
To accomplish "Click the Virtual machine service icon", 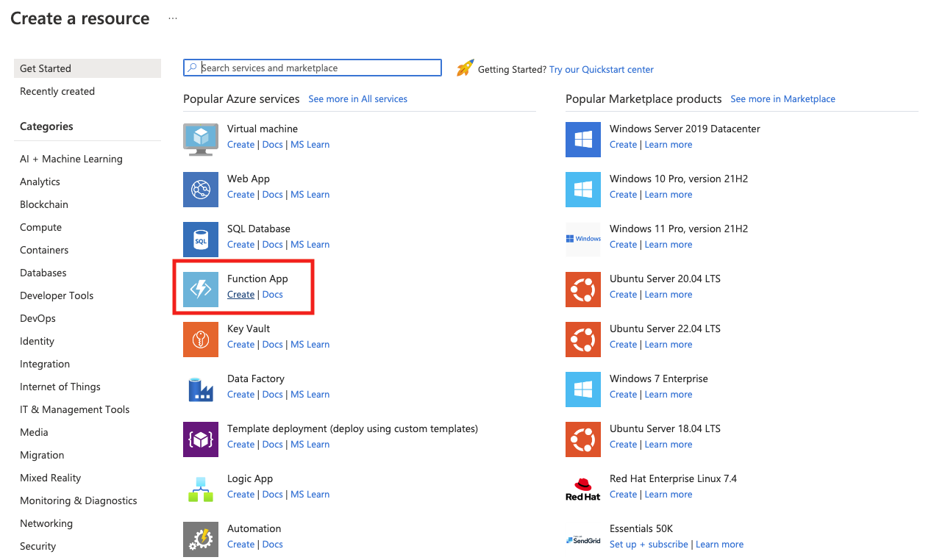I will [x=201, y=140].
